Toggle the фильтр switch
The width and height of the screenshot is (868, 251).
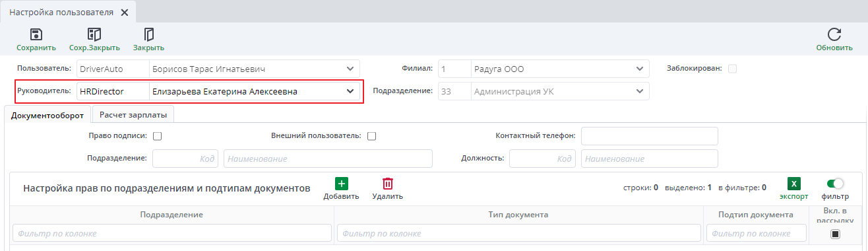pos(835,184)
